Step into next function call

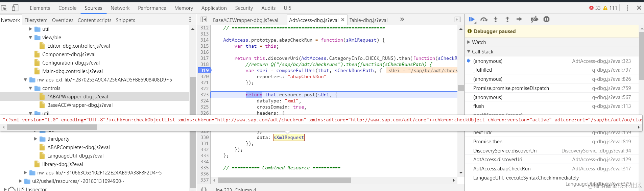click(x=496, y=20)
